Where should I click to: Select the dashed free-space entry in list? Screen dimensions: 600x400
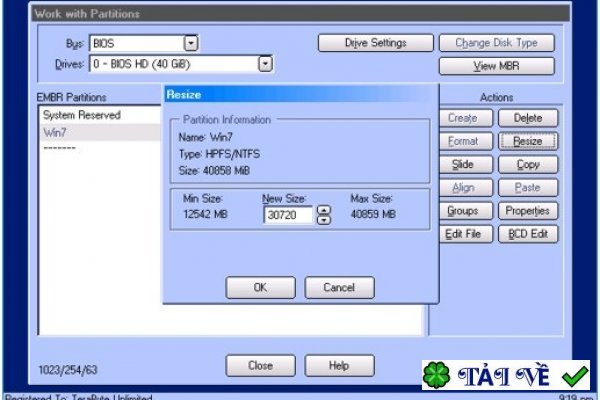coord(59,148)
